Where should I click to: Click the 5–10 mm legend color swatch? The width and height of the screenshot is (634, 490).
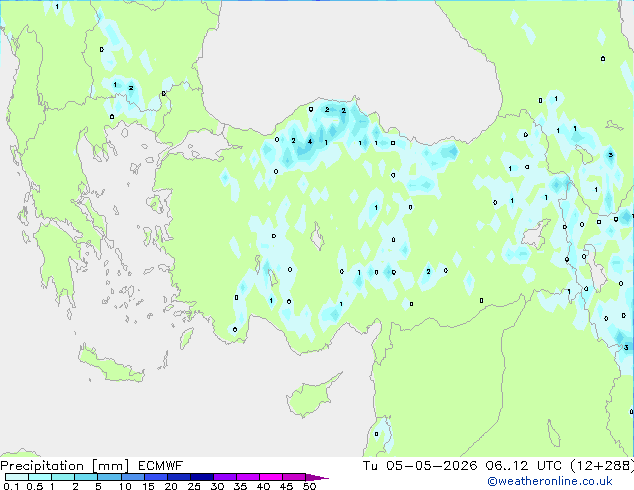109,477
